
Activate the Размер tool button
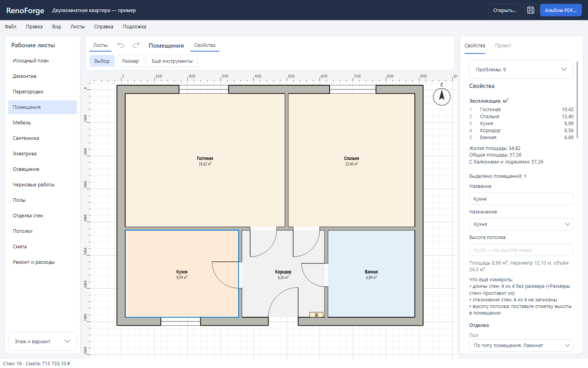coord(130,61)
